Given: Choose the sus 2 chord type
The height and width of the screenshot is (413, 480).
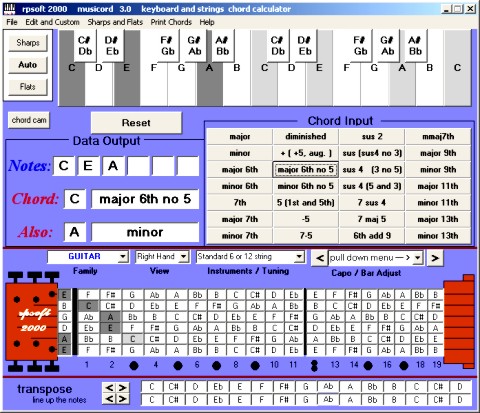Looking at the screenshot, I should pos(372,137).
